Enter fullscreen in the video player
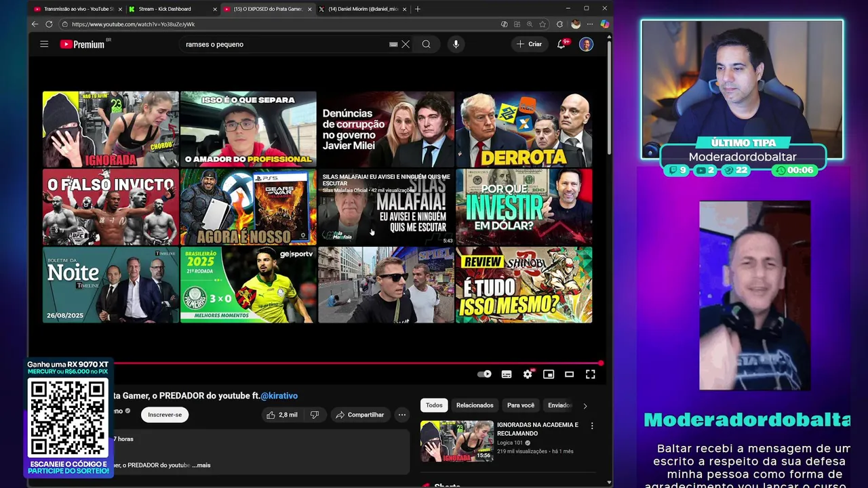Screen dimensions: 868x488 (591, 374)
